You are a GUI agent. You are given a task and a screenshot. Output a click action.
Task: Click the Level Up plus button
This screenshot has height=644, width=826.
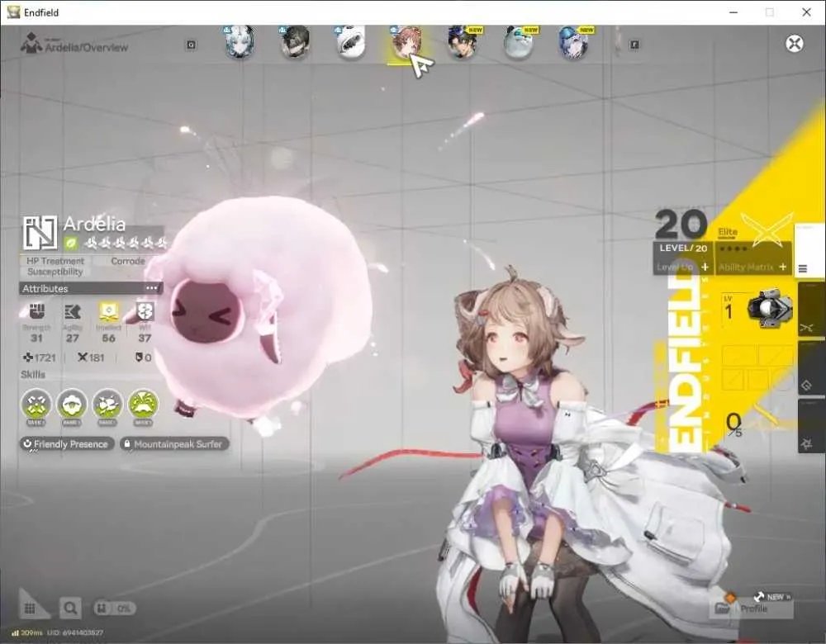pos(705,267)
